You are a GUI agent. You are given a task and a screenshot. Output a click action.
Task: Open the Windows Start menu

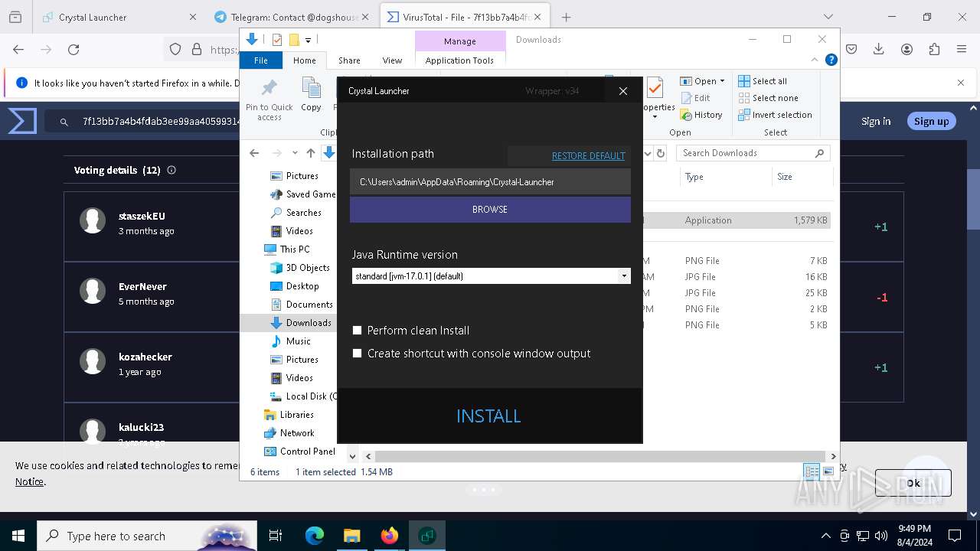[18, 536]
